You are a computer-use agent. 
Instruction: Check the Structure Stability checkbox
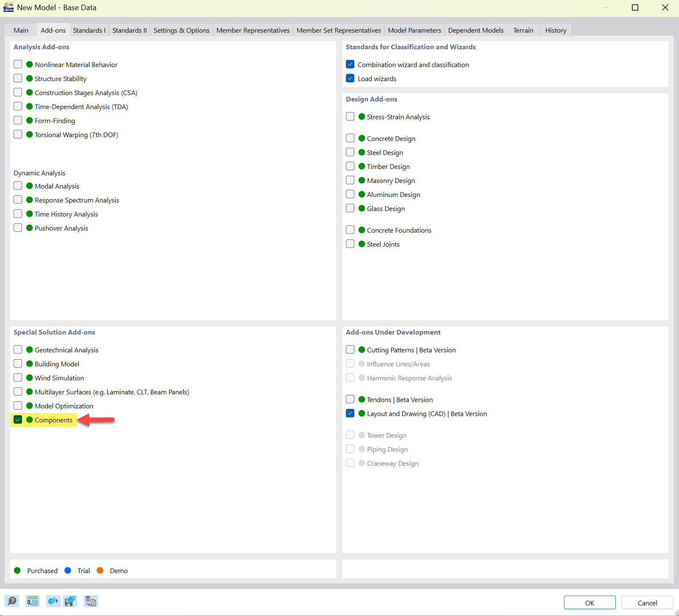18,78
